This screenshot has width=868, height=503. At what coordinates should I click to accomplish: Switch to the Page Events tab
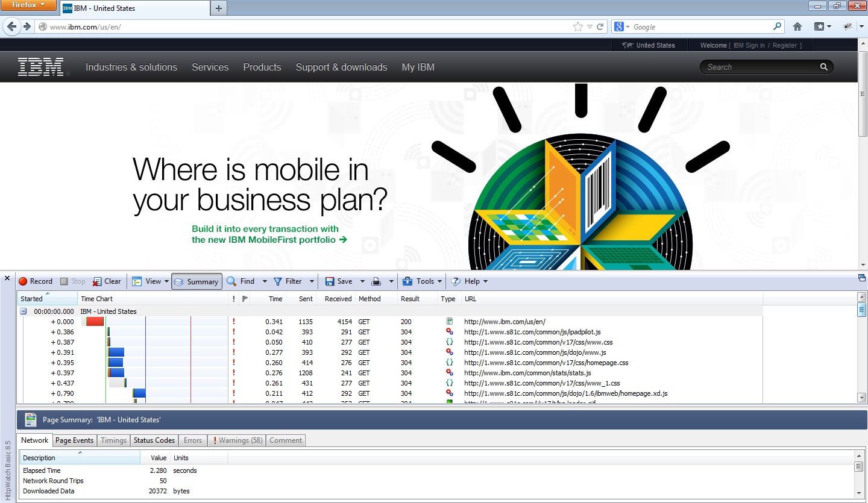coord(75,440)
